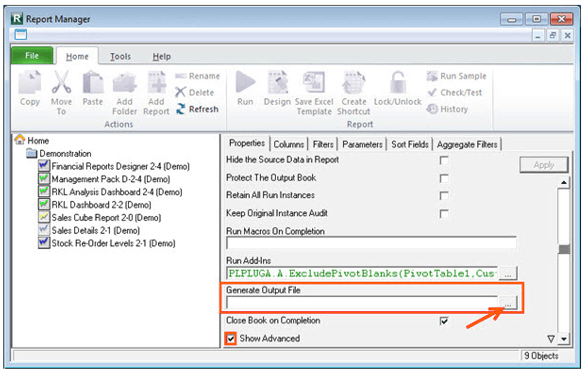Uncheck Show Advanced option
This screenshot has height=371, width=588.
coord(231,338)
